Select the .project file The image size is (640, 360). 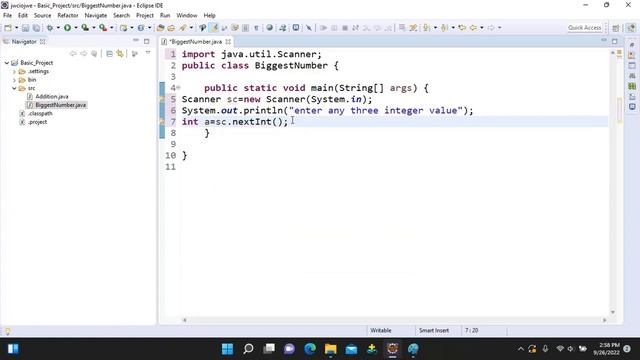37,122
